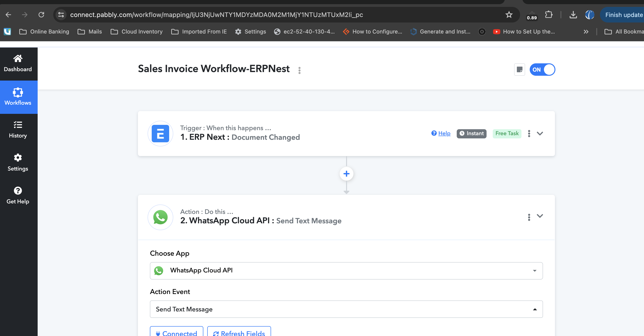Screen dimensions: 644x336
Task: Open Settings in Pabbly sidebar
Action: tap(18, 162)
